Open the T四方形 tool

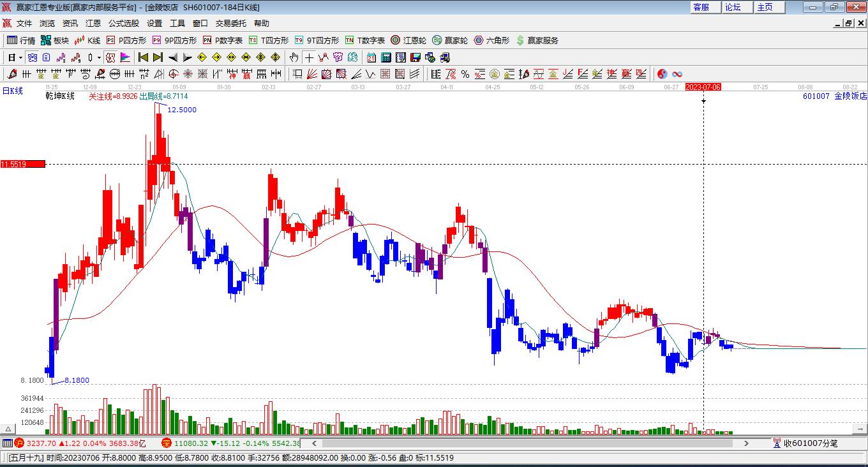[269, 40]
